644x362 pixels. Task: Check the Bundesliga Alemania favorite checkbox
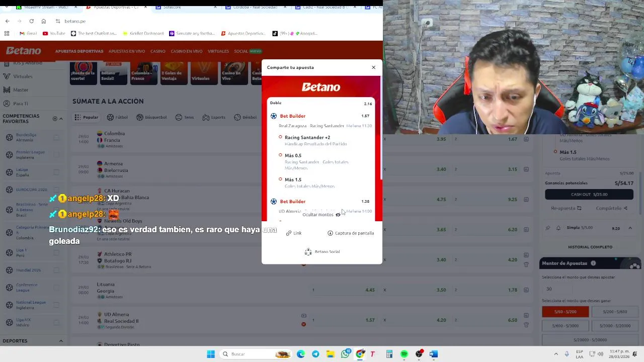pos(56,137)
